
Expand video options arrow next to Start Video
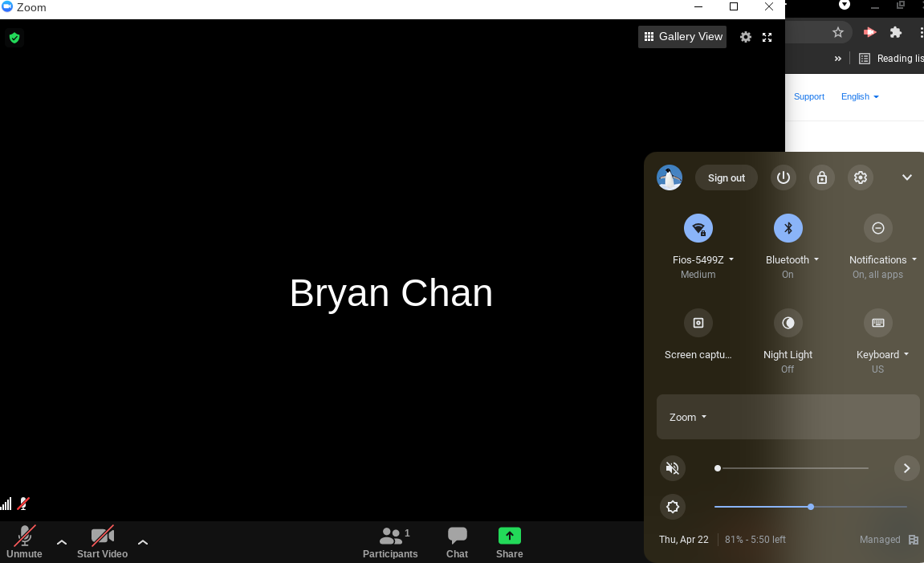coord(143,542)
